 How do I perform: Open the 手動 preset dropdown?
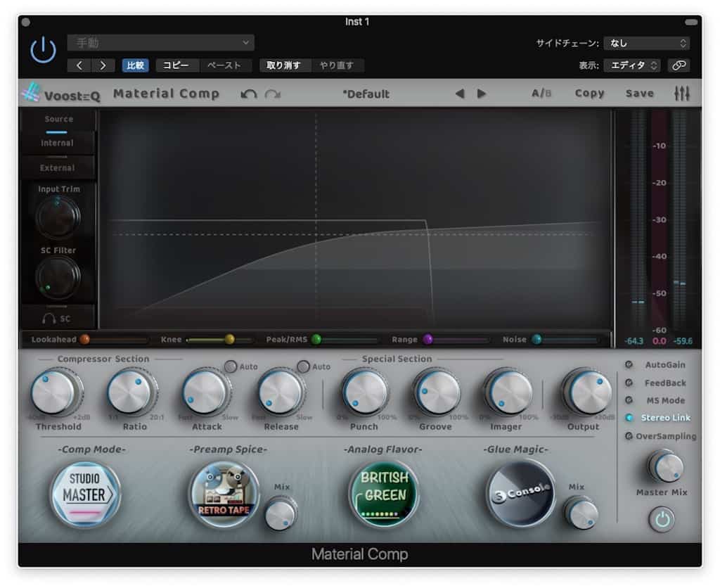tap(161, 43)
